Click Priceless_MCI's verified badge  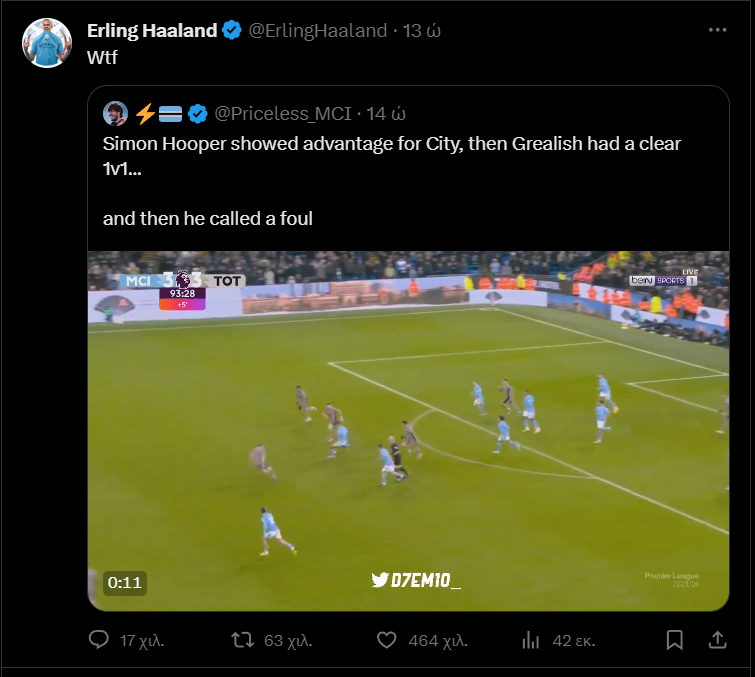198,112
